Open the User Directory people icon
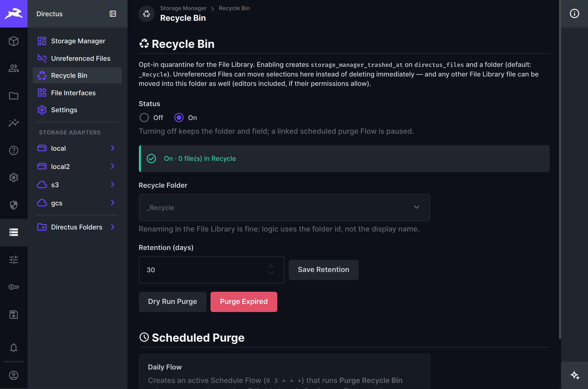Screen dimensions: 588x389 tap(14, 68)
